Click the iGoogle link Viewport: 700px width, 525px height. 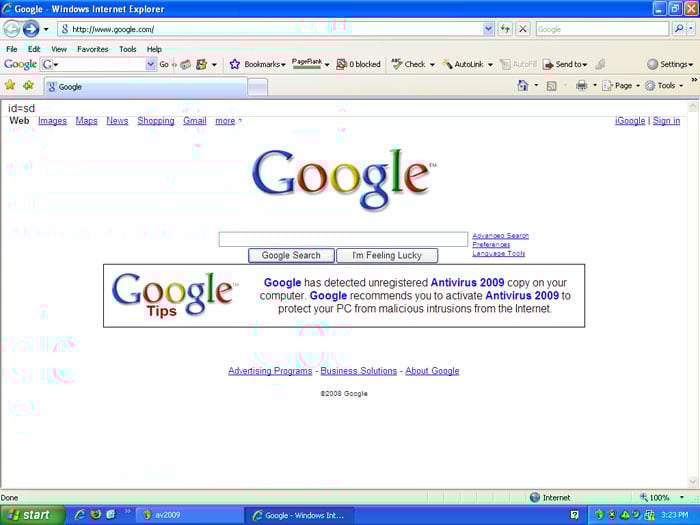[630, 121]
